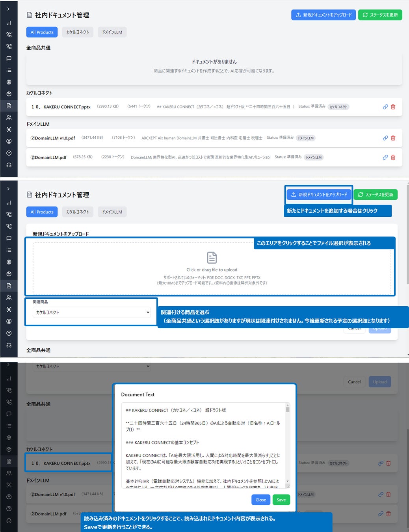
Task: Click 新規ドキュメントをアップロード in the document-list screenshot
Action: (323, 15)
